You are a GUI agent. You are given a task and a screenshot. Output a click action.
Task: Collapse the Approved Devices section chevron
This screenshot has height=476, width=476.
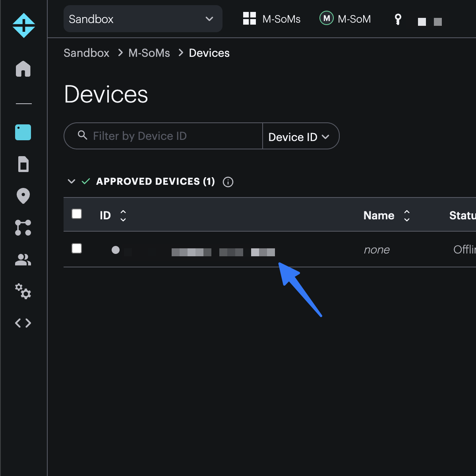72,181
